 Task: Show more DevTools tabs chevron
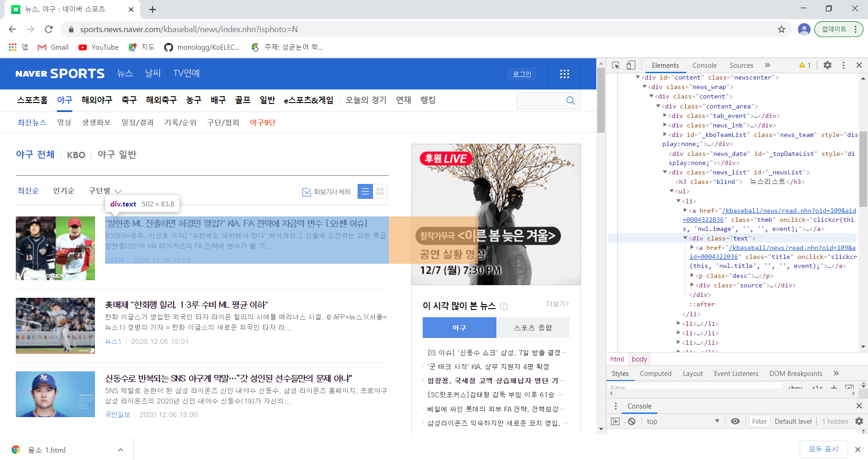pos(767,65)
